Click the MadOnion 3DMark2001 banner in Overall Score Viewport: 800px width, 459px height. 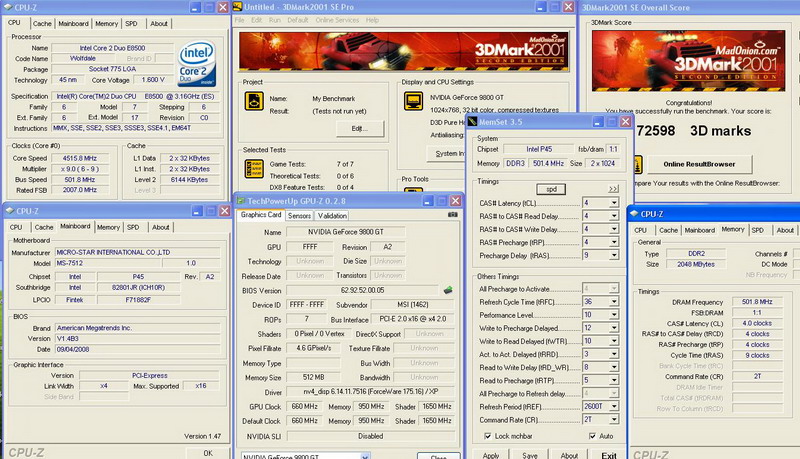(688, 60)
